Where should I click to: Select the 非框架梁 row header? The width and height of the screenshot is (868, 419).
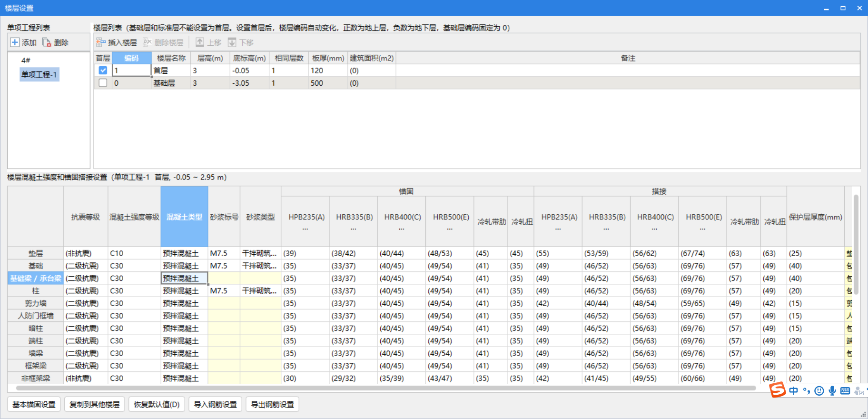[36, 378]
